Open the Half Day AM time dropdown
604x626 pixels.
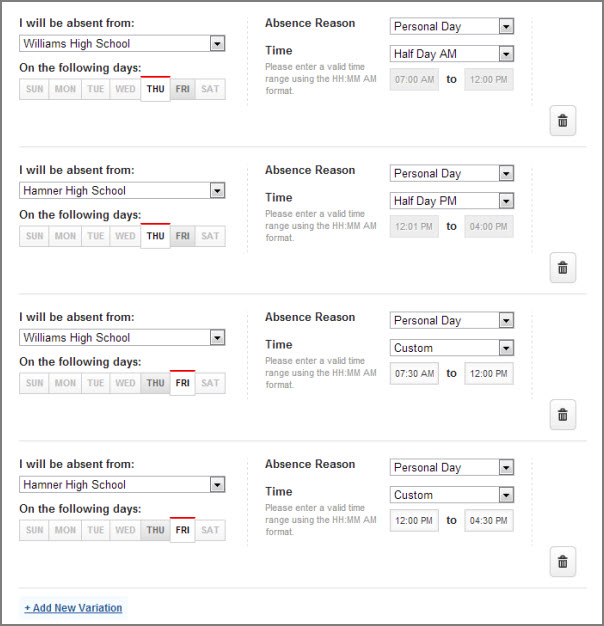pos(451,54)
